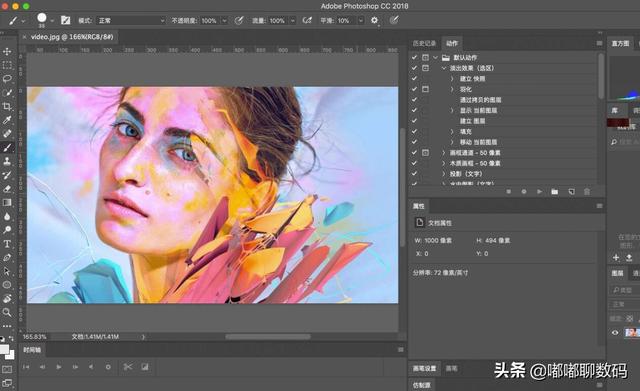This screenshot has height=391, width=640.
Task: Select the Pen tool
Action: point(7,258)
